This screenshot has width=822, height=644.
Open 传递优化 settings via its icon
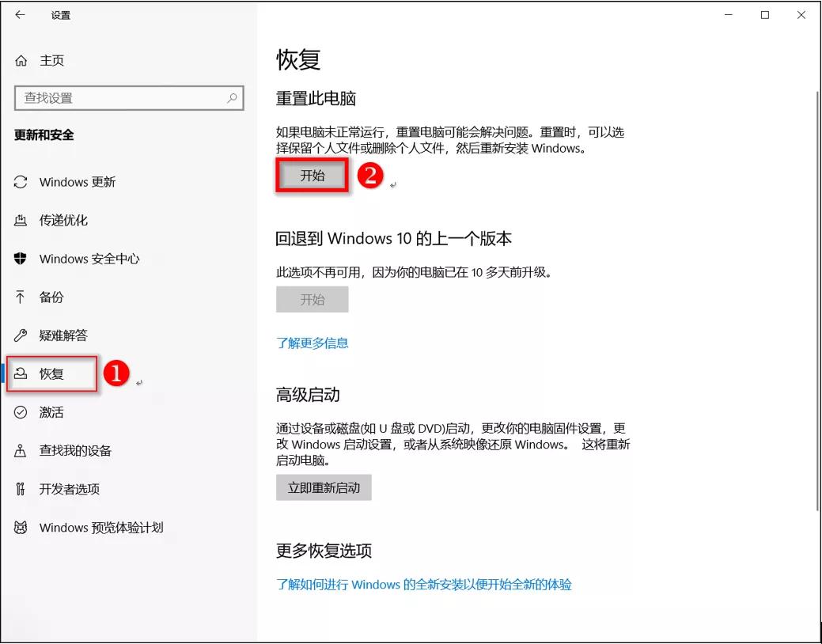click(x=21, y=220)
